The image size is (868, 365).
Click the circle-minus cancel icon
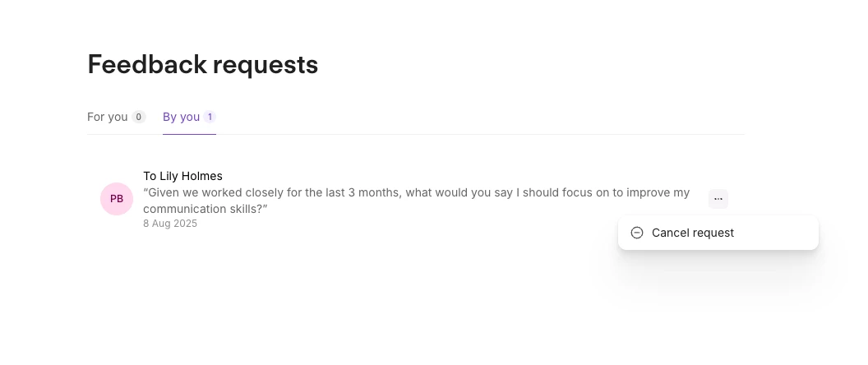tap(637, 233)
